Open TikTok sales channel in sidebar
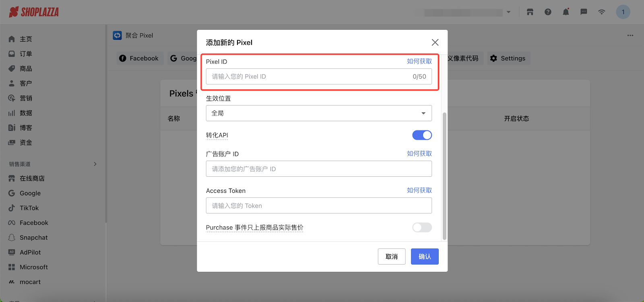Image resolution: width=644 pixels, height=302 pixels. (29, 208)
